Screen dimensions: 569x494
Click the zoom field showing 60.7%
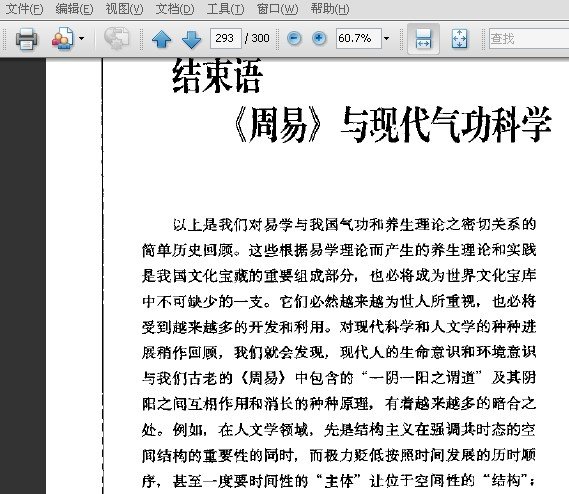[359, 38]
